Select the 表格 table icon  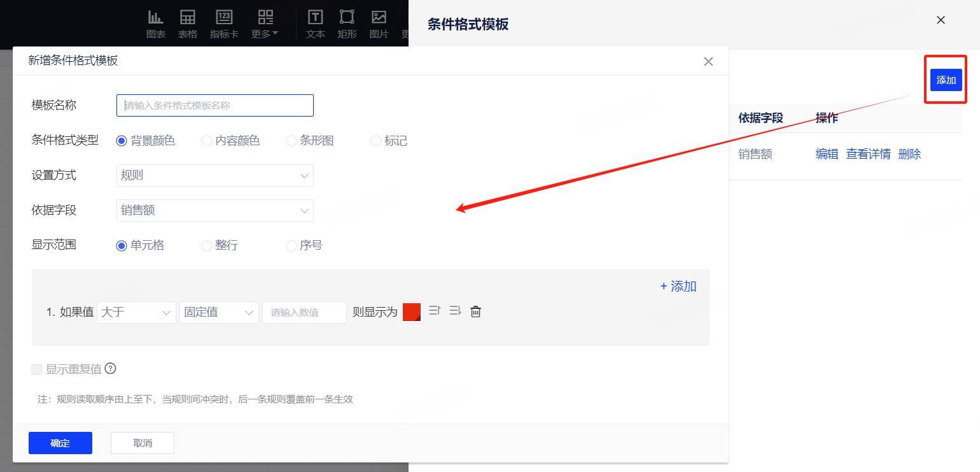pos(187,18)
